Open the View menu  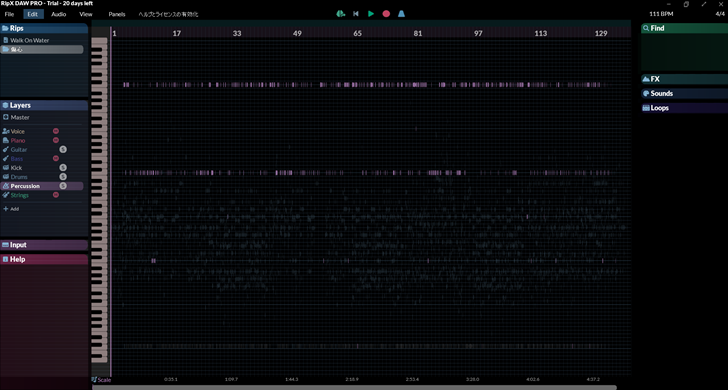coord(86,14)
